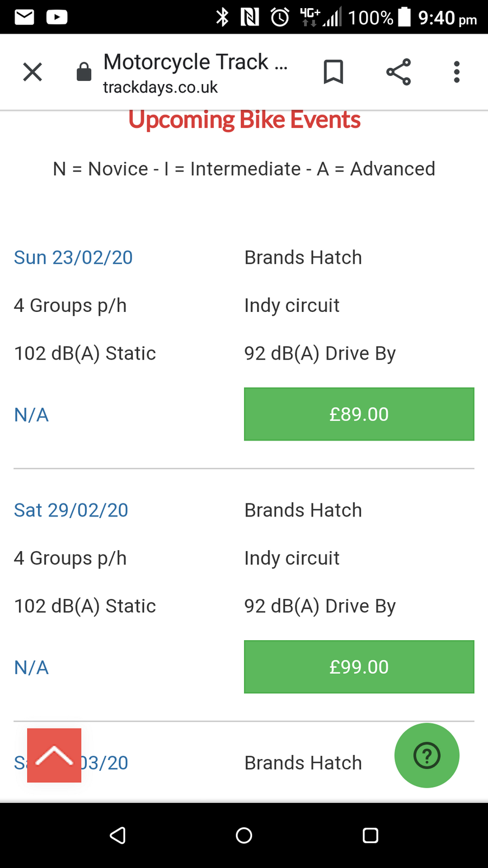
Task: Open the Sun 23/02/20 event link
Action: [x=73, y=258]
